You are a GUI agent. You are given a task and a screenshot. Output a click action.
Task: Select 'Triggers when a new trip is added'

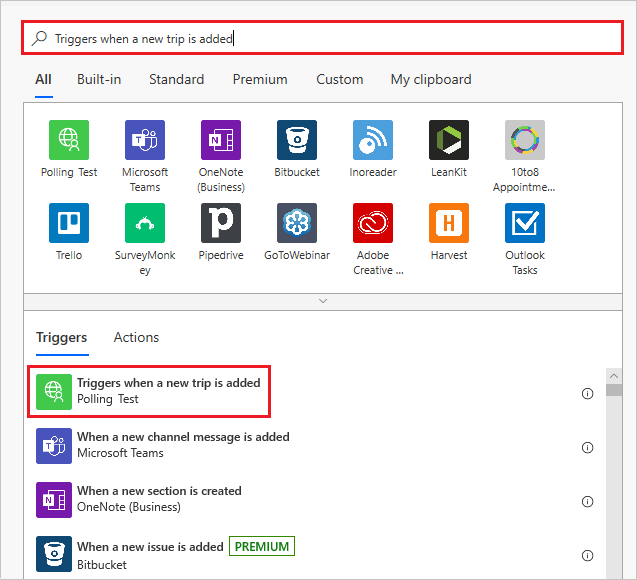[149, 392]
